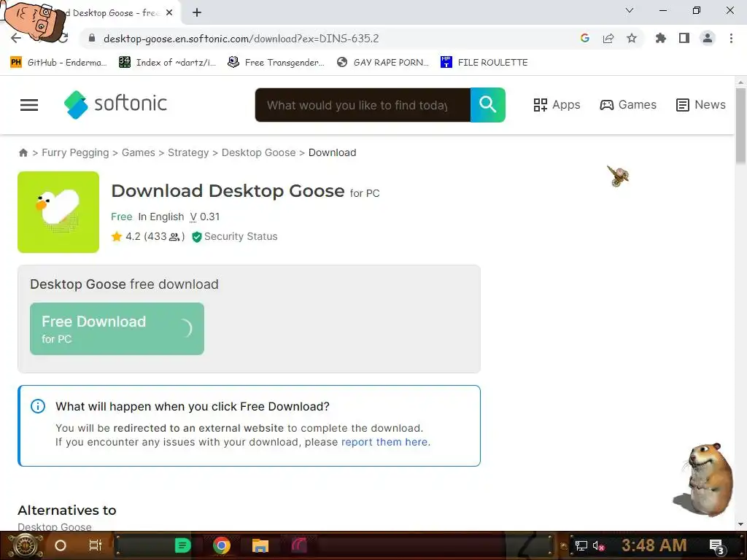Click the Desktop Goose app thumbnail
This screenshot has width=747, height=560.
(x=58, y=212)
